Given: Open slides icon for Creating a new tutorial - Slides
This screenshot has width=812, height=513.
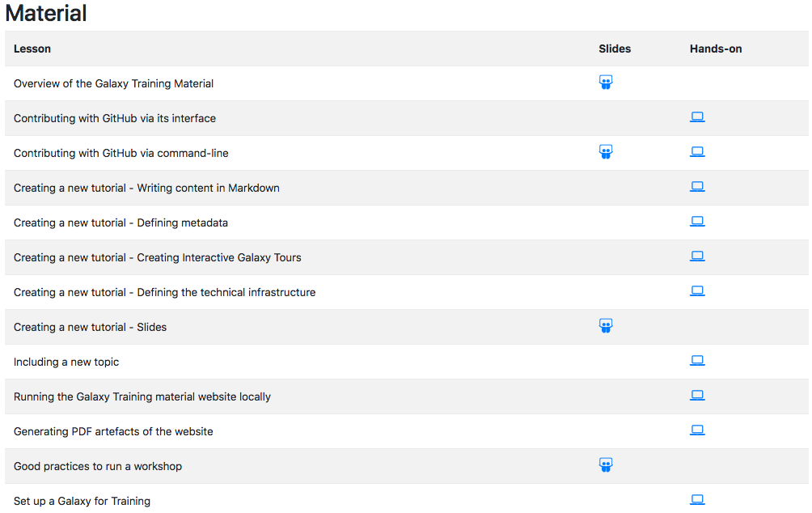Looking at the screenshot, I should coord(606,326).
